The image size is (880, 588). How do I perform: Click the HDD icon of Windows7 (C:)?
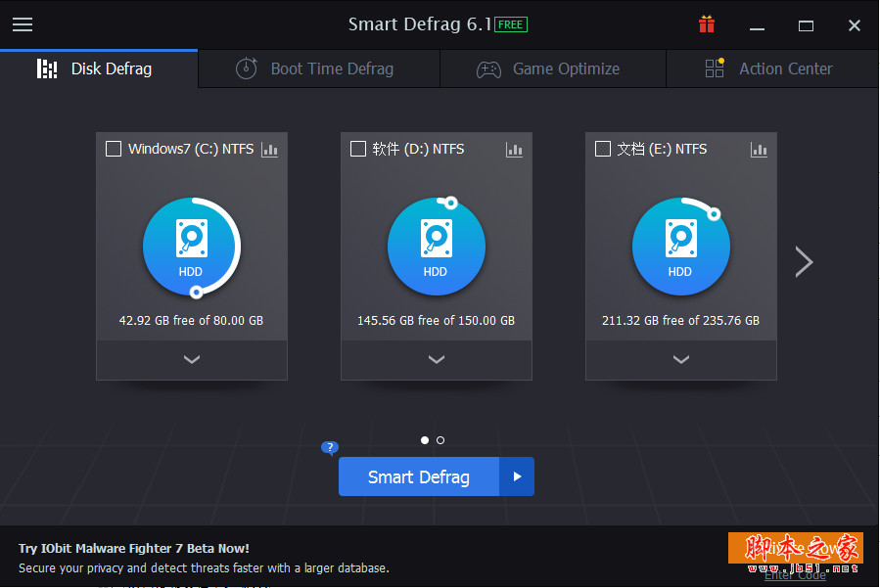coord(192,247)
